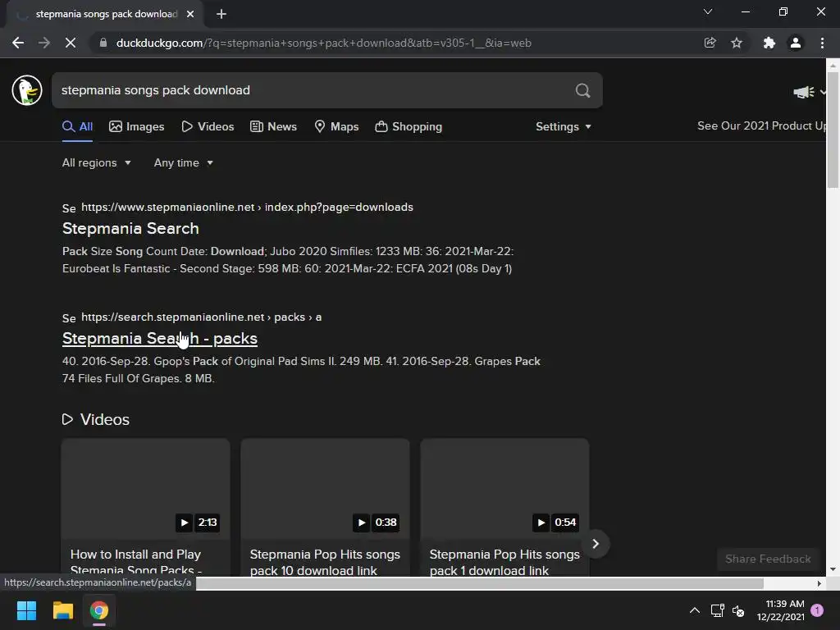Open Pop Hits songs pack 10 video title

pyautogui.click(x=325, y=562)
